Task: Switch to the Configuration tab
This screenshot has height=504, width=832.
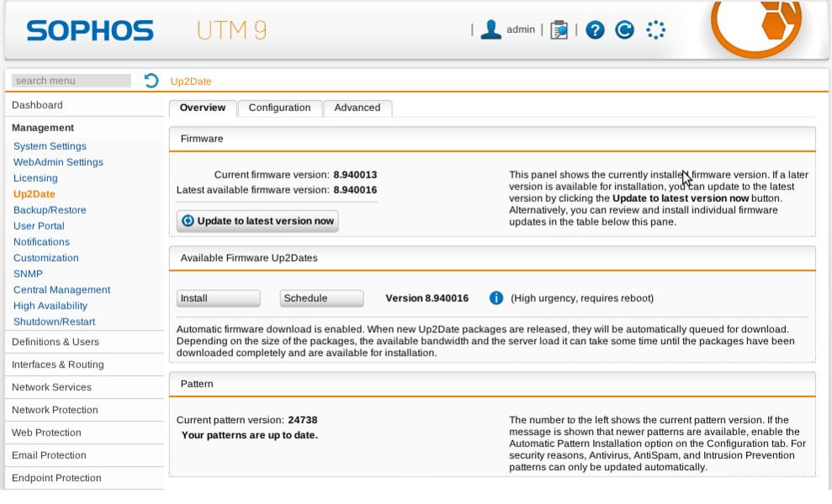Action: 279,108
